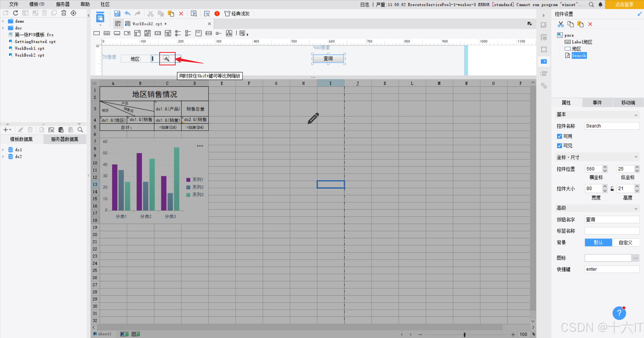This screenshot has width=644, height=338.
Task: Expand the demo folder
Action: (3, 21)
